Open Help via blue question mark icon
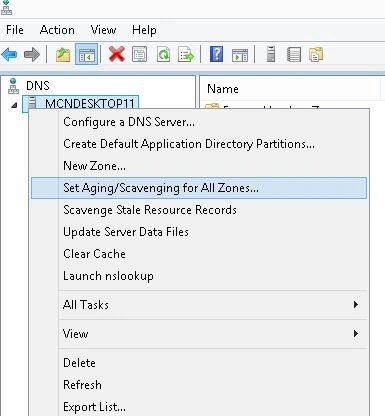The height and width of the screenshot is (416, 385). (216, 54)
